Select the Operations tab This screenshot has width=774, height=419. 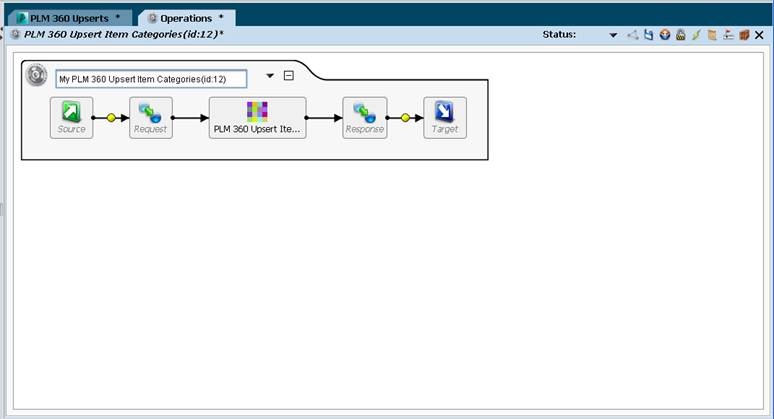click(x=186, y=18)
